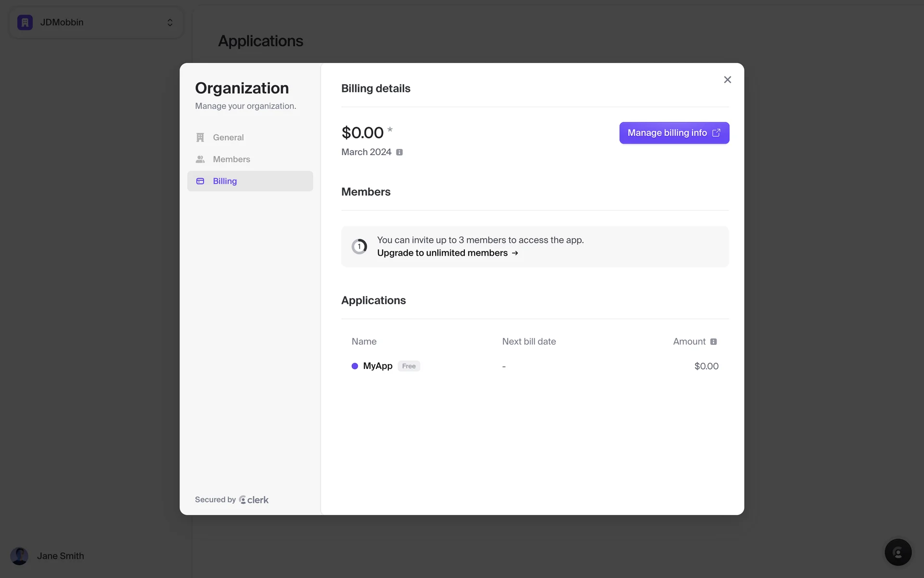The width and height of the screenshot is (924, 578).
Task: Click Upgrade to unlimited members link
Action: [x=442, y=253]
